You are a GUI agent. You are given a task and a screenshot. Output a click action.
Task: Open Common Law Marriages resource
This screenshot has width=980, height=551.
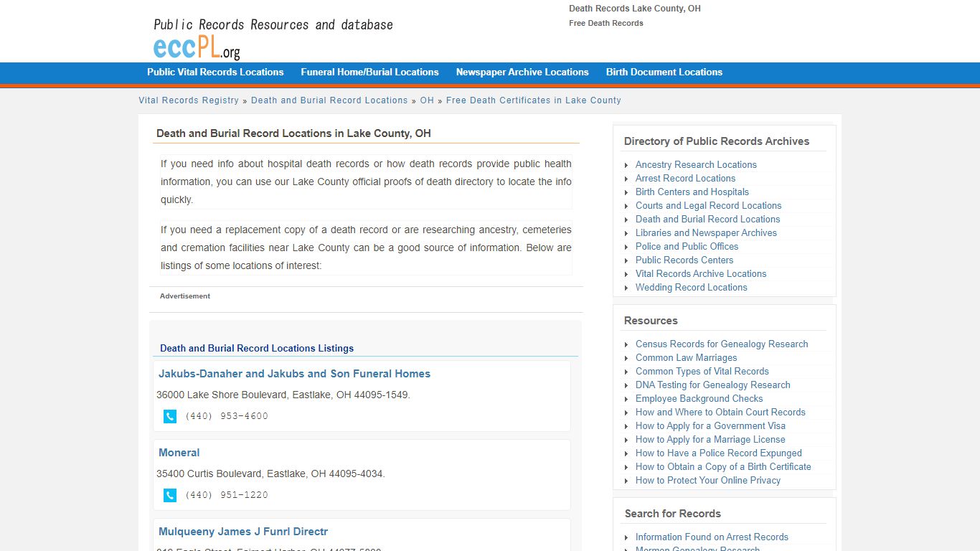pos(686,357)
